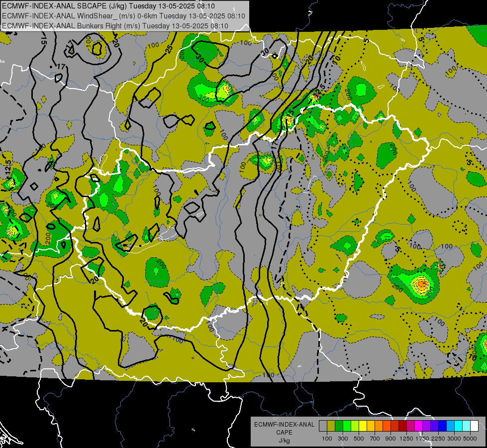The image size is (487, 448).
Task: Click the J/kg unit label in legend
Action: coord(284,441)
